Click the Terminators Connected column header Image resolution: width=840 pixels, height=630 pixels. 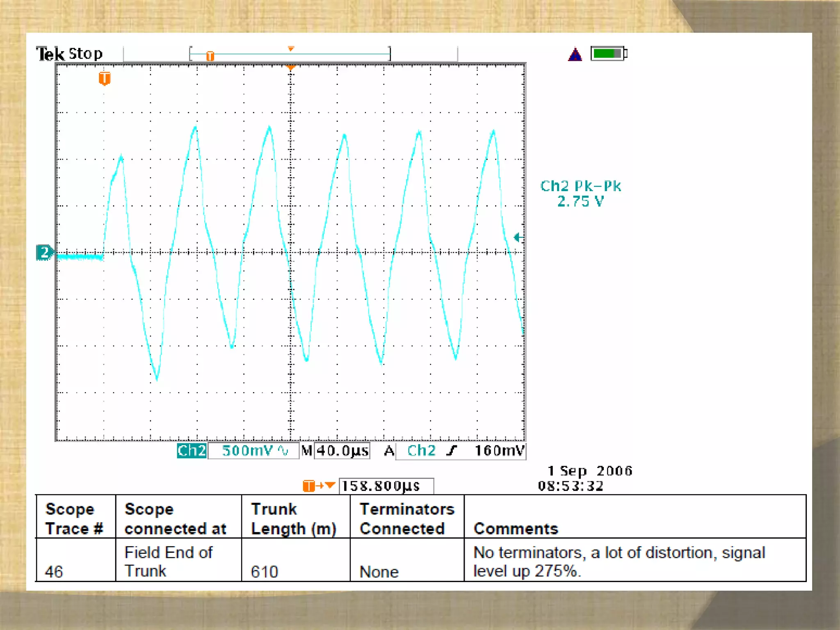tap(406, 518)
